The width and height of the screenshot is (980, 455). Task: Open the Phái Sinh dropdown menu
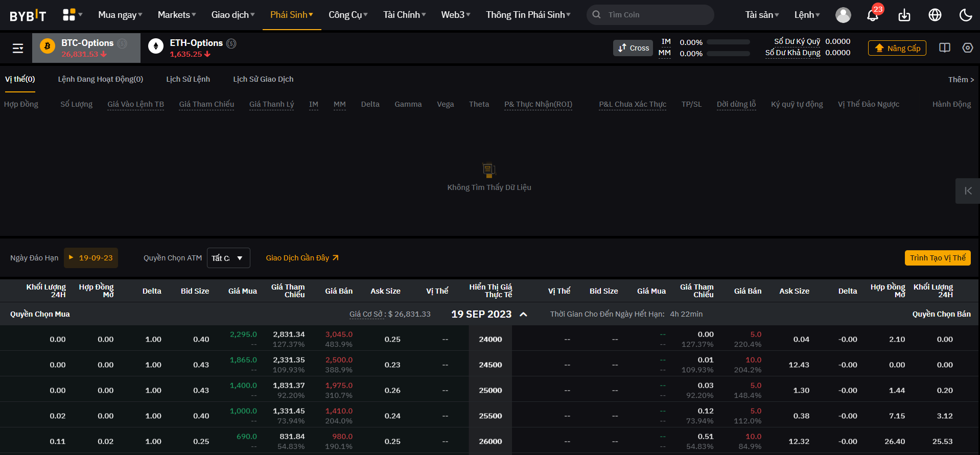point(292,15)
